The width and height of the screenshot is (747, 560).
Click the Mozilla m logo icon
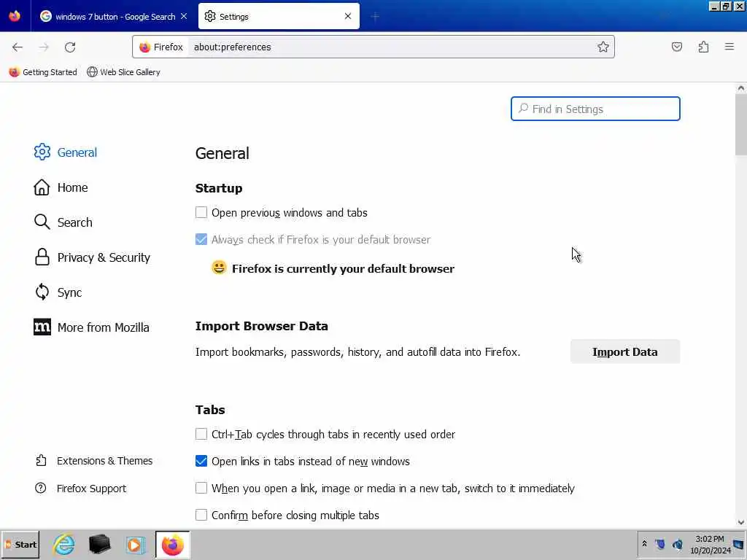pyautogui.click(x=42, y=327)
